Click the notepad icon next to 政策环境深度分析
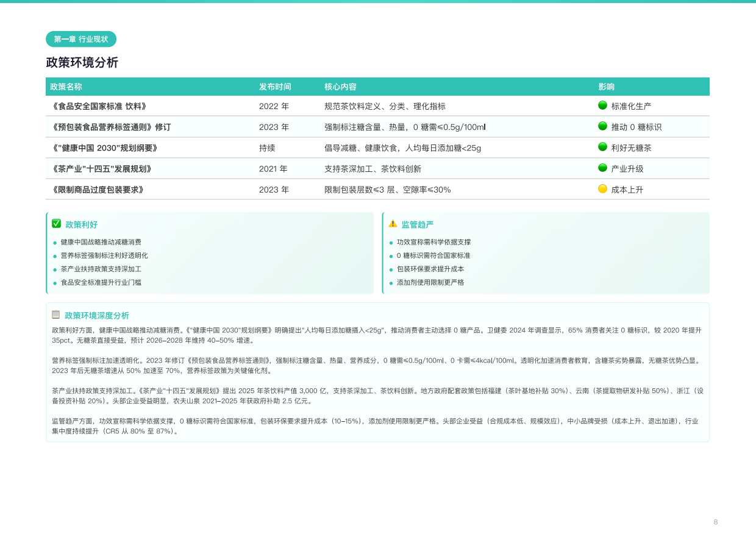The image size is (756, 534). pyautogui.click(x=56, y=315)
